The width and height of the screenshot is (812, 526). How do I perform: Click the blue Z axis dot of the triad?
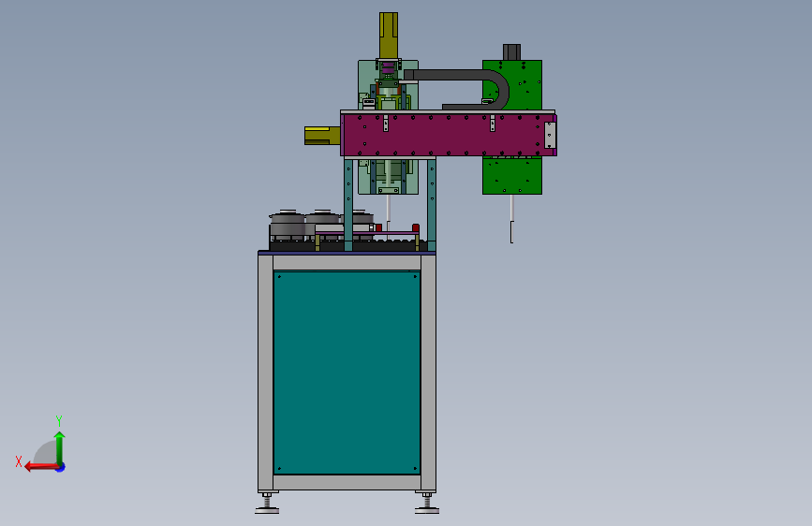tap(61, 467)
